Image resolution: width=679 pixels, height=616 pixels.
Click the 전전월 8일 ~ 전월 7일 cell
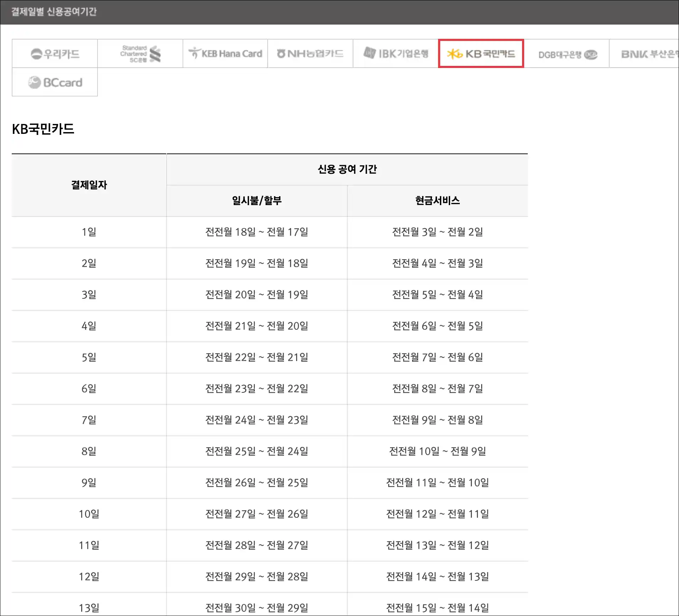coord(438,389)
